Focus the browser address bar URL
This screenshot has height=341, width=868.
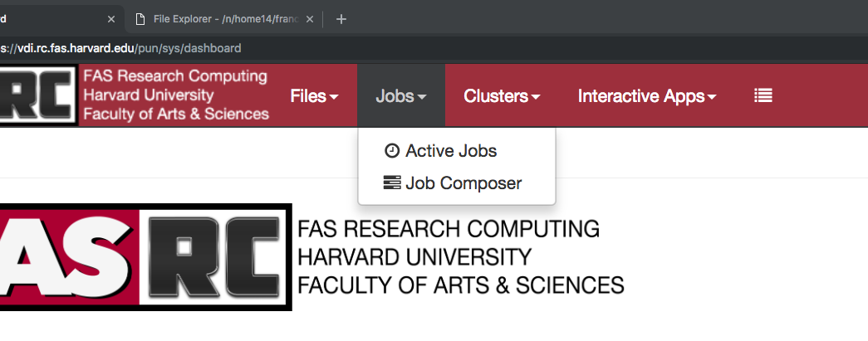(120, 48)
